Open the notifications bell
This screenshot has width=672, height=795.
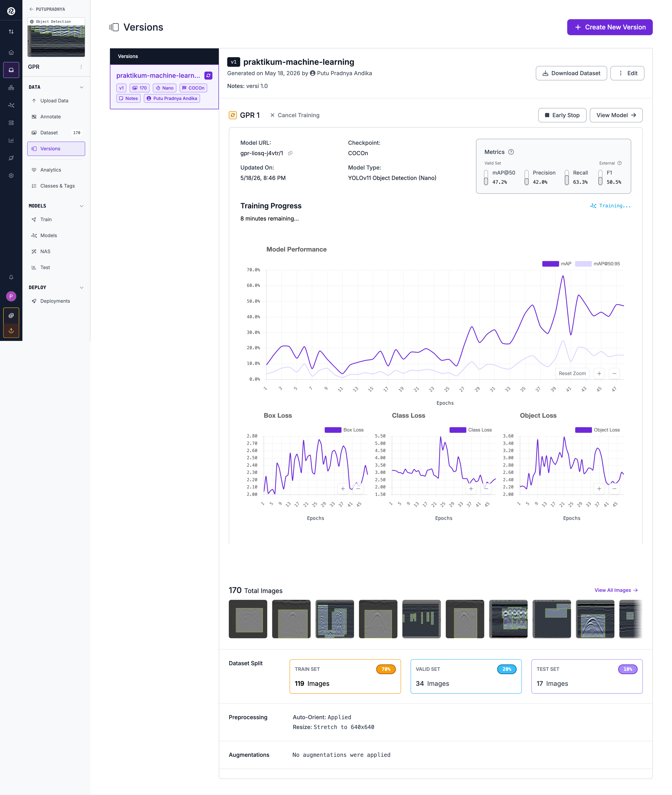[x=11, y=277]
